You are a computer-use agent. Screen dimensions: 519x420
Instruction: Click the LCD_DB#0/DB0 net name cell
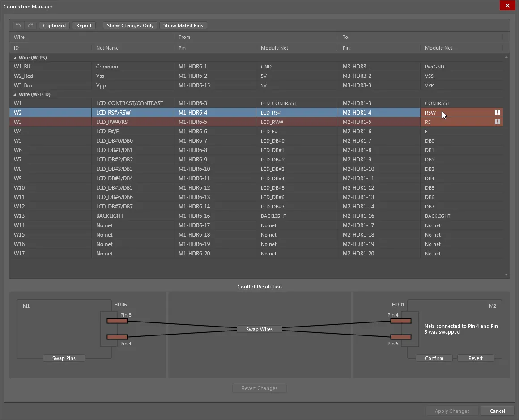(133, 140)
